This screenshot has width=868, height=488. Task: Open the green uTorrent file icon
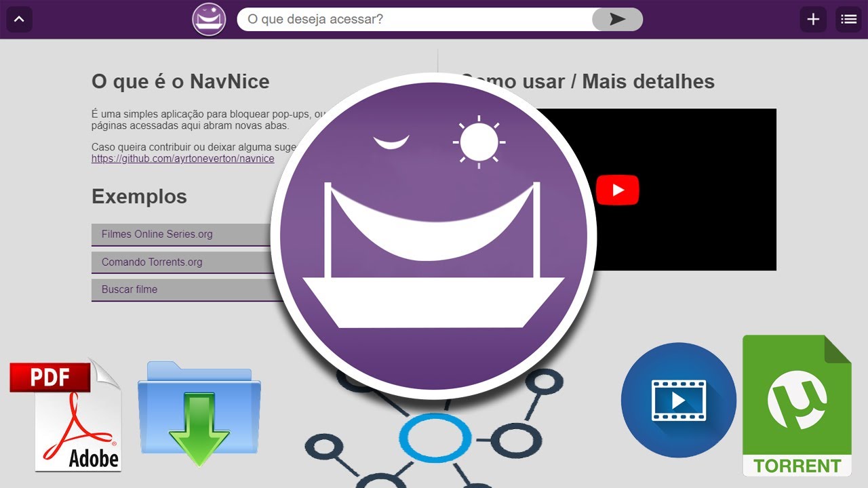[x=797, y=405]
